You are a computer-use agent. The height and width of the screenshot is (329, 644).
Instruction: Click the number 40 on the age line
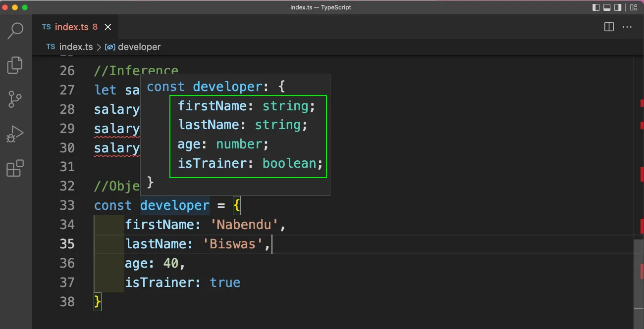[170, 263]
